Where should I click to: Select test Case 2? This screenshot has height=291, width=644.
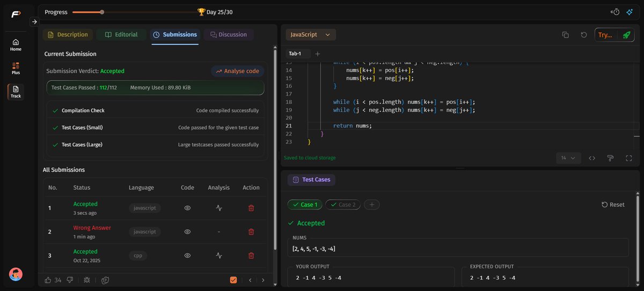(342, 205)
